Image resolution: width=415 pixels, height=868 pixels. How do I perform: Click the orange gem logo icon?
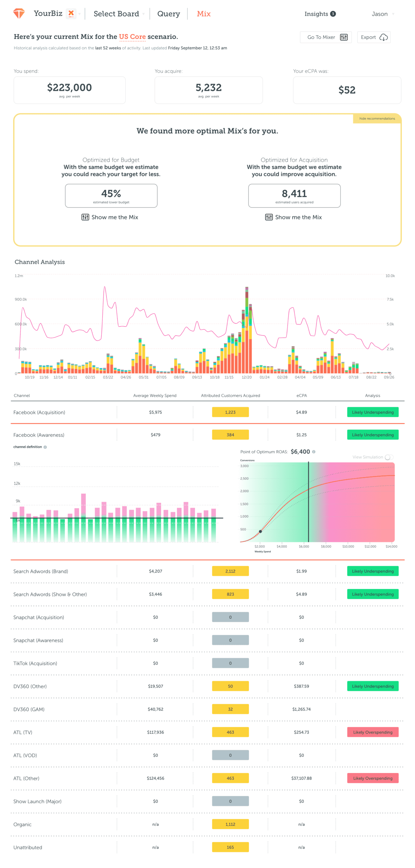[19, 14]
